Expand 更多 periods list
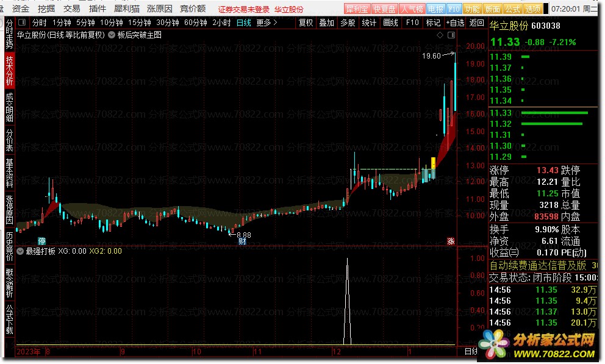Screen dimensions: 605x364 pyautogui.click(x=267, y=23)
